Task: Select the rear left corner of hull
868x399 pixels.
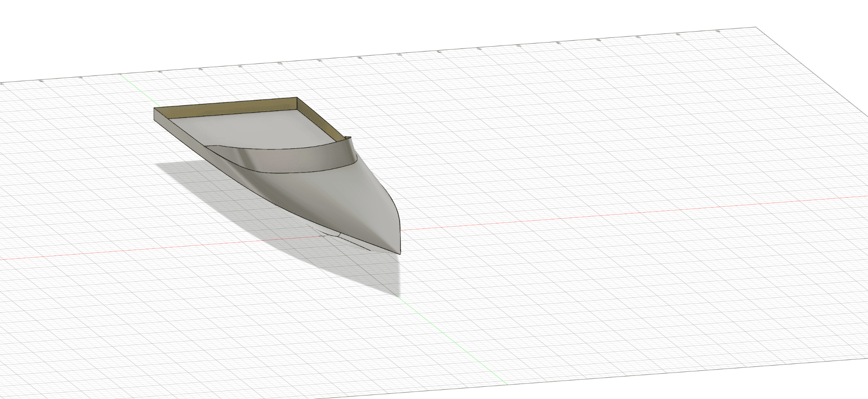Action: 155,108
